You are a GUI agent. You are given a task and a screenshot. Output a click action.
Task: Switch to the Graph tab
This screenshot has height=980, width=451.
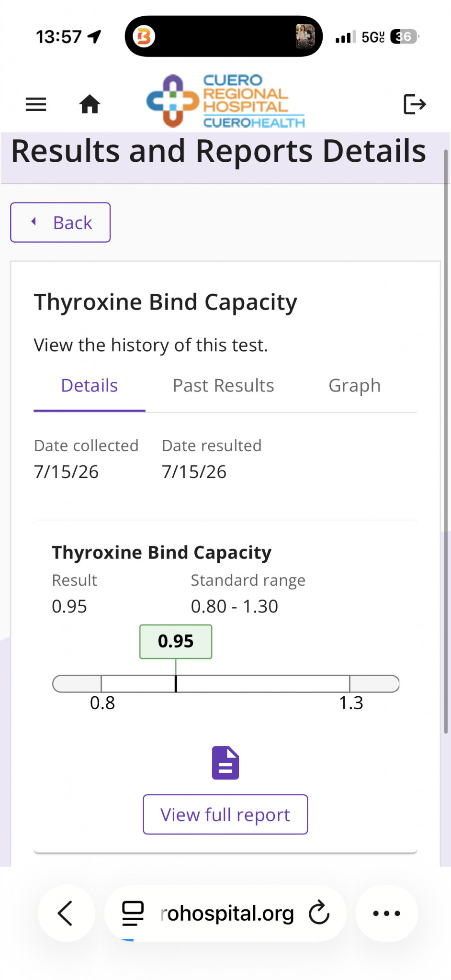coord(354,386)
